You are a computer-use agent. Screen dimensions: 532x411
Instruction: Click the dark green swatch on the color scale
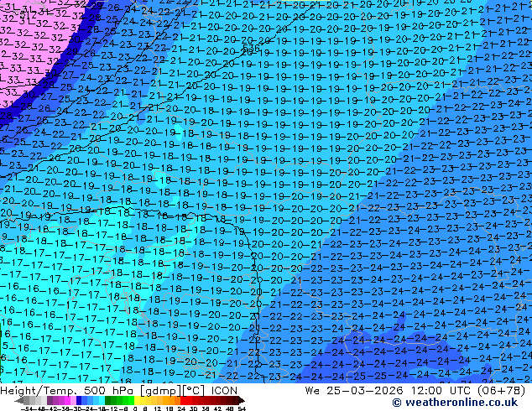pos(108,400)
